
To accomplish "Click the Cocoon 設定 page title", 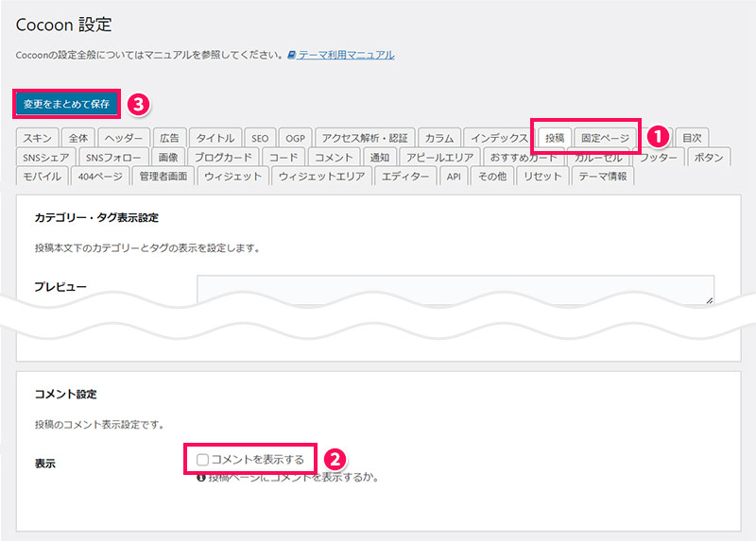I will [x=63, y=25].
